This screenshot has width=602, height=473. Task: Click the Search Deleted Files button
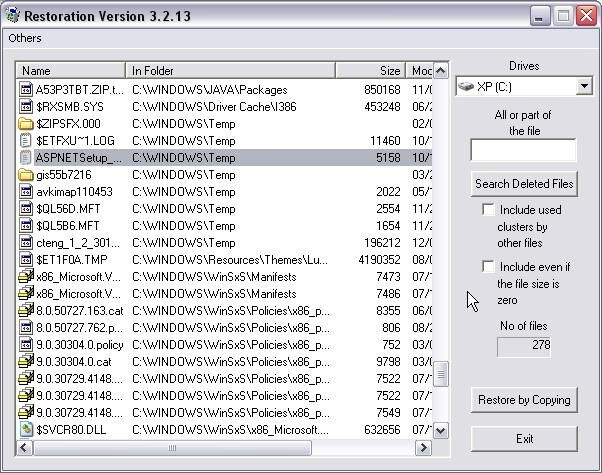coord(524,184)
